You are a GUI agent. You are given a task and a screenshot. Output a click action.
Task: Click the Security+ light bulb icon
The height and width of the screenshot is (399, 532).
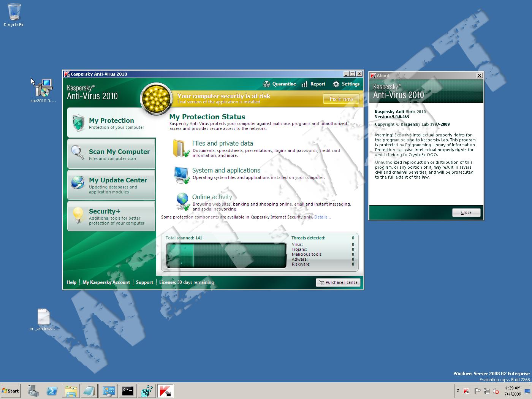78,215
